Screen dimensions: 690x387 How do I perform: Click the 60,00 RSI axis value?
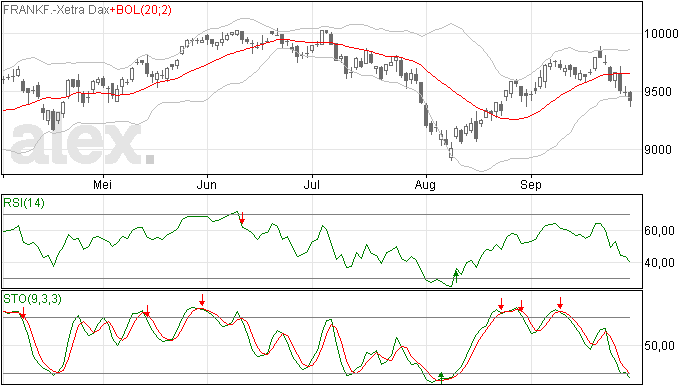tap(659, 231)
